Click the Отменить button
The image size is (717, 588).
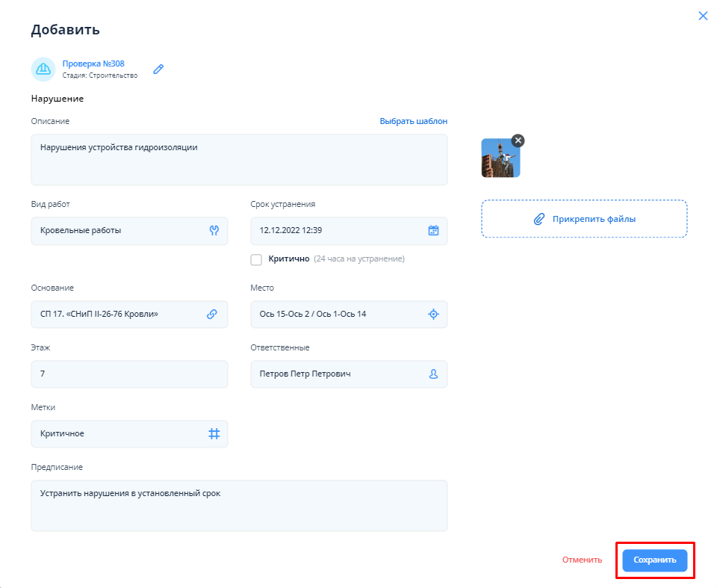[582, 560]
